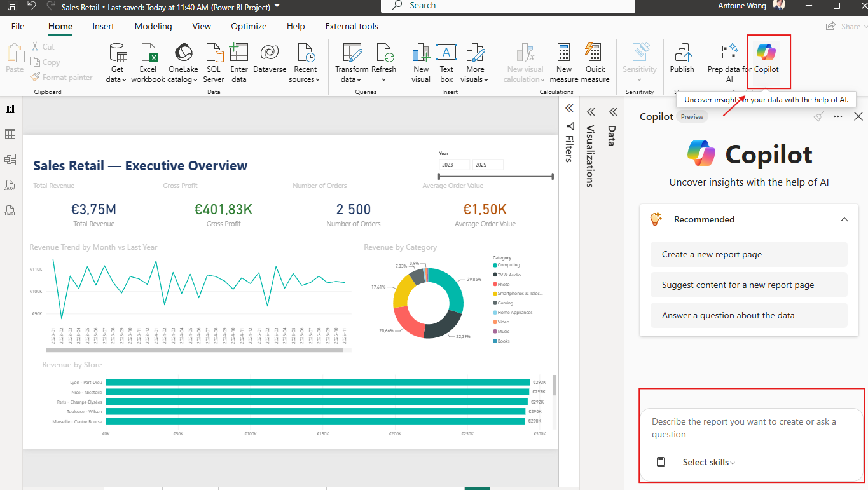Collapse the Recommended section
This screenshot has height=490, width=868.
click(x=844, y=219)
